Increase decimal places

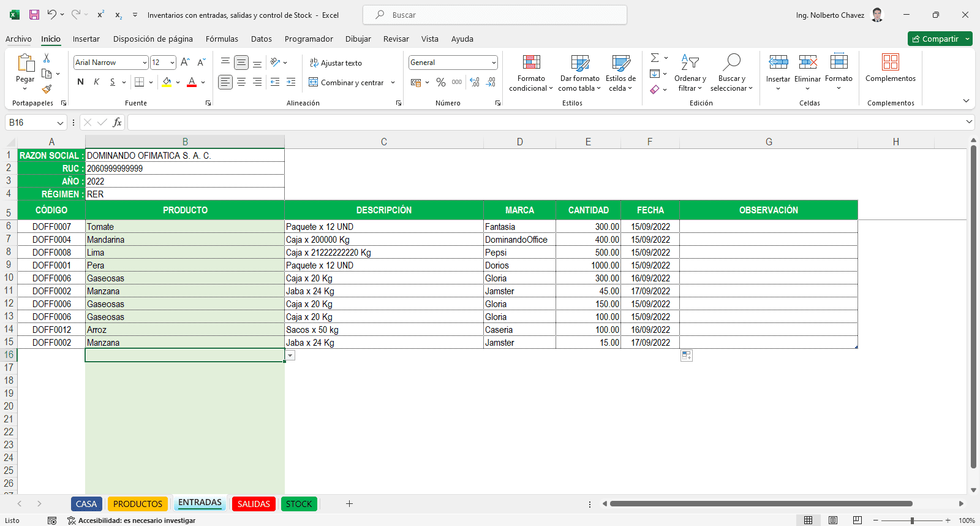(x=475, y=82)
